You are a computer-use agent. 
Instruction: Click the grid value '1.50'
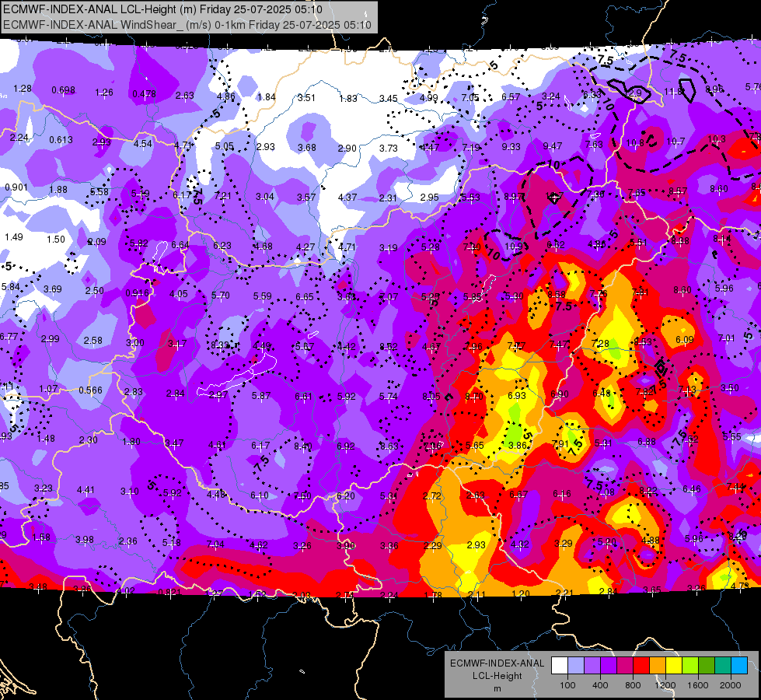[x=56, y=239]
